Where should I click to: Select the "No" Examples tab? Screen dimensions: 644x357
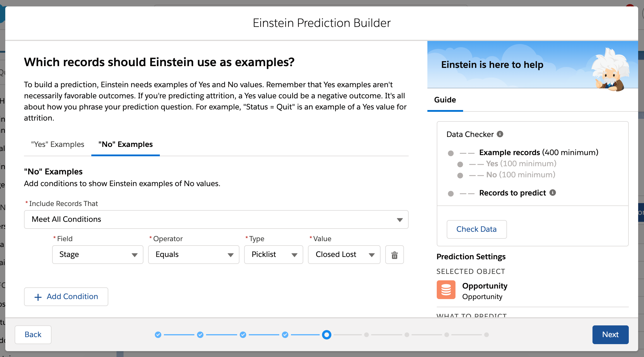tap(126, 145)
